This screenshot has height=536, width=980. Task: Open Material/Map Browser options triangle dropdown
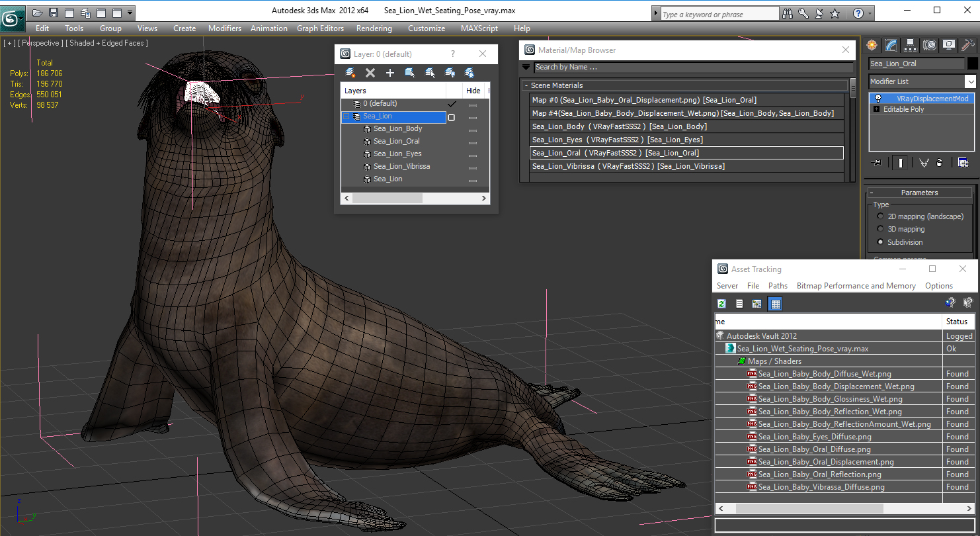526,67
